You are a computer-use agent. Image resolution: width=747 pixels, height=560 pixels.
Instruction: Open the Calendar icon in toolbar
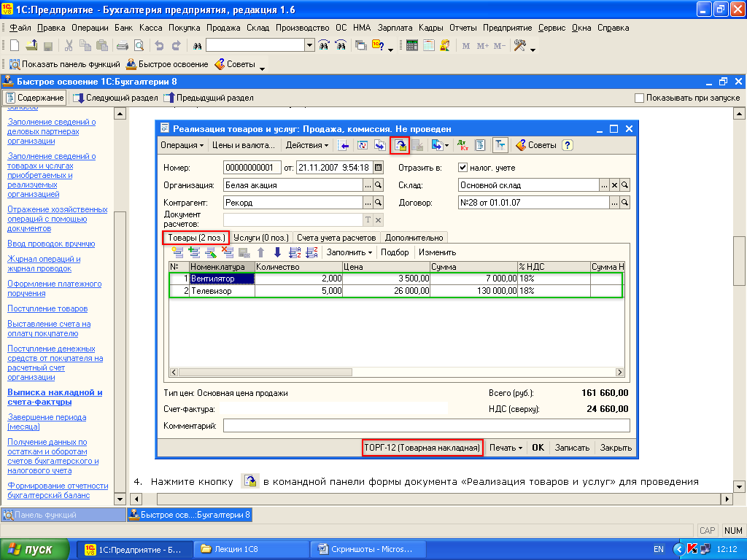coord(429,45)
